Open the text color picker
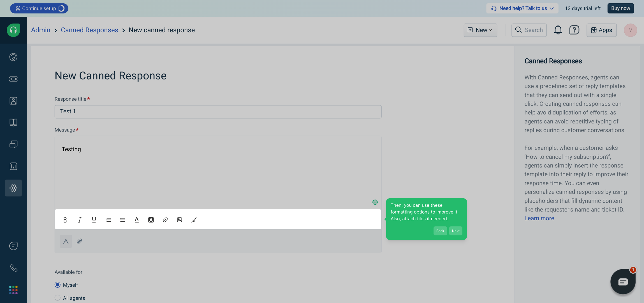 tap(137, 220)
